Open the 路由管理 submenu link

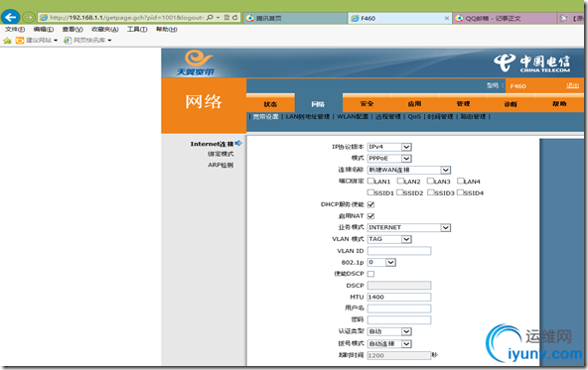[473, 117]
